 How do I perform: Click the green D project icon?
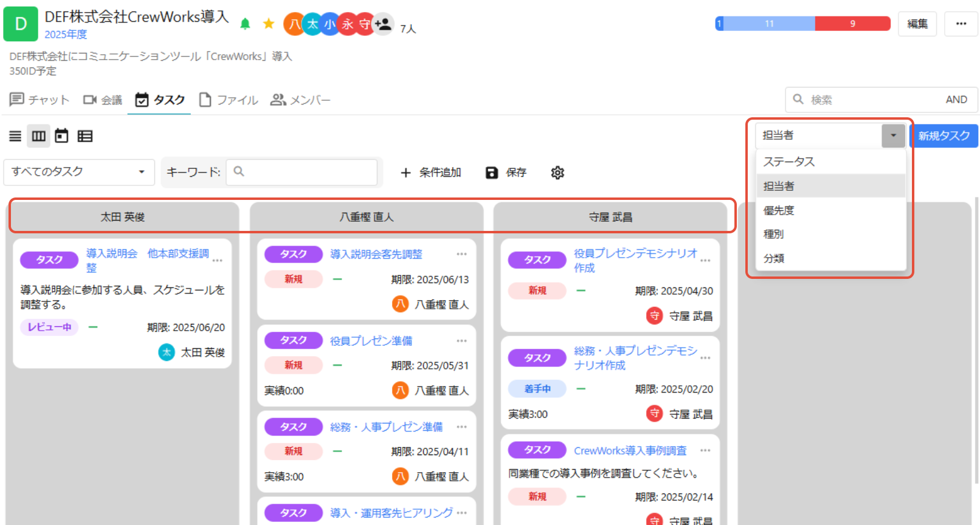[21, 24]
